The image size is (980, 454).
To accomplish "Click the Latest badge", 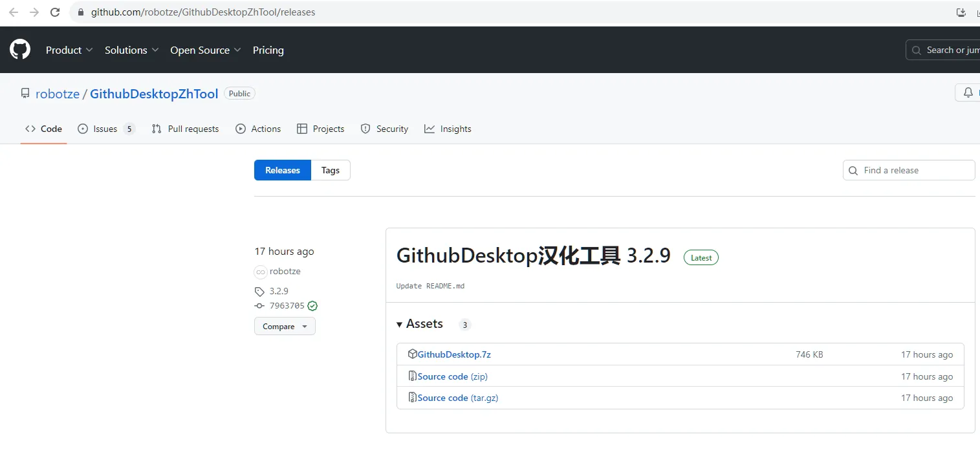I will (701, 257).
